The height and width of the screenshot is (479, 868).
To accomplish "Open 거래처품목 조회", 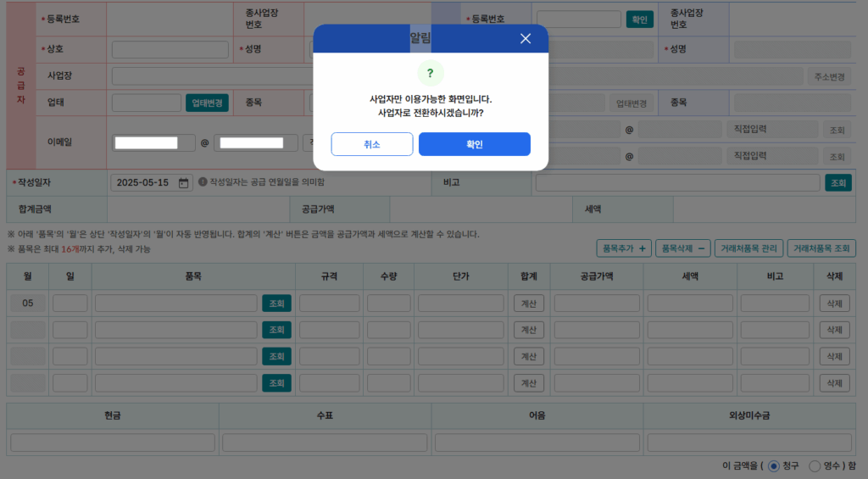I will click(821, 248).
